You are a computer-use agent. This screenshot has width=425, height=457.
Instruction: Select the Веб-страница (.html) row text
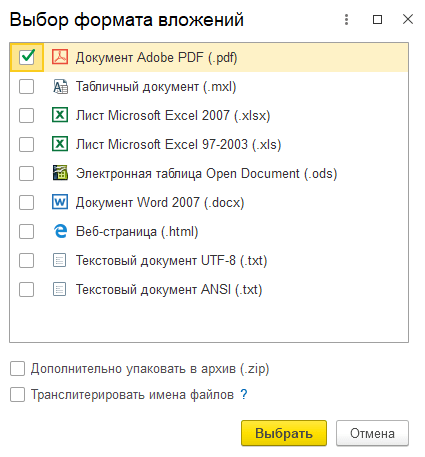pos(137,231)
